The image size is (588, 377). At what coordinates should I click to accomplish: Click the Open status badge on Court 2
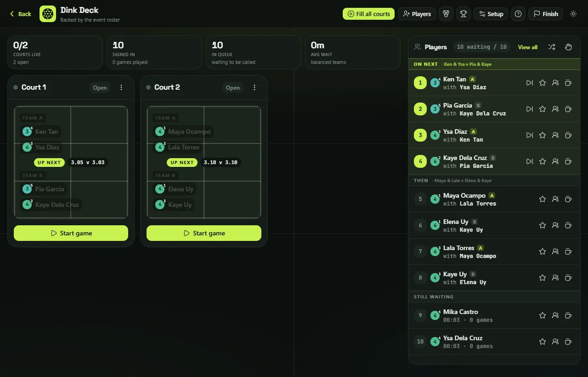point(233,87)
